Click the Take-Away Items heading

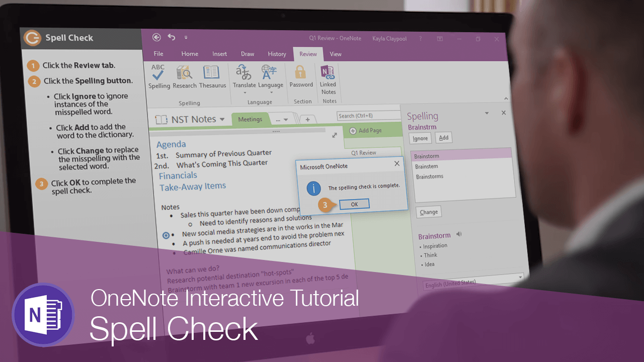click(193, 187)
